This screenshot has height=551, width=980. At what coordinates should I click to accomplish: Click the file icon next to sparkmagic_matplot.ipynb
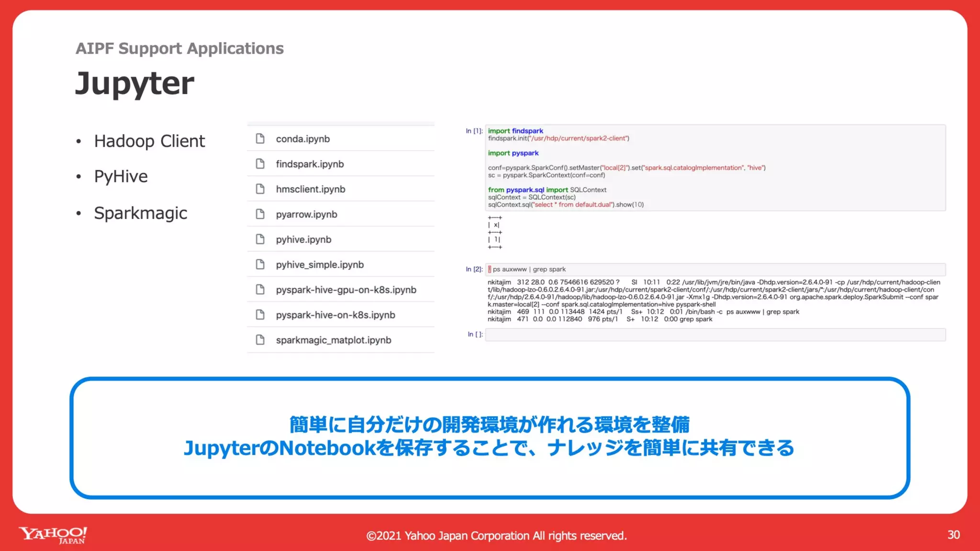(x=260, y=340)
